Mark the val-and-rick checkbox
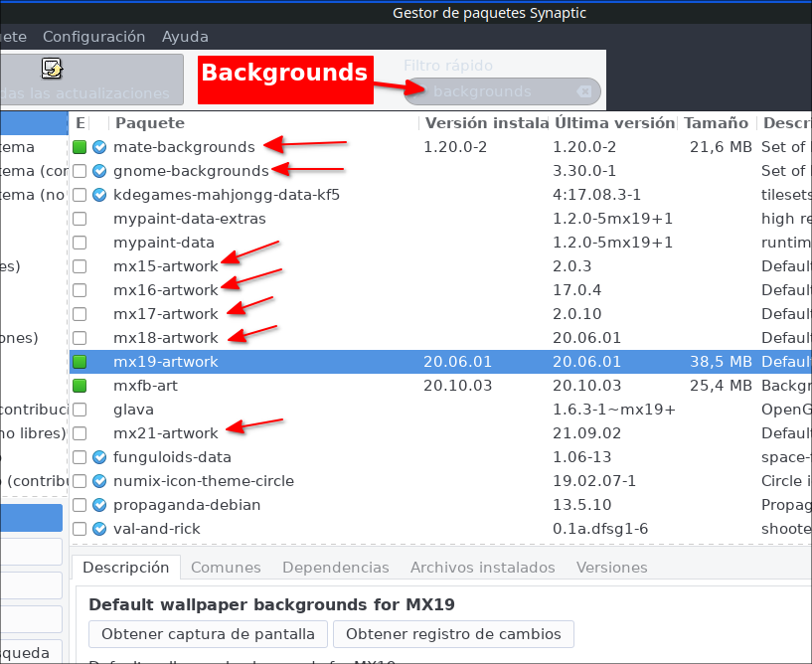 tap(80, 529)
